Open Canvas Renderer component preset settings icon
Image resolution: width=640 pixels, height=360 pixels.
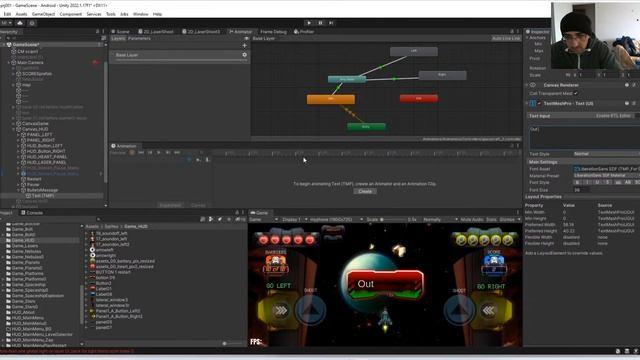coord(634,85)
